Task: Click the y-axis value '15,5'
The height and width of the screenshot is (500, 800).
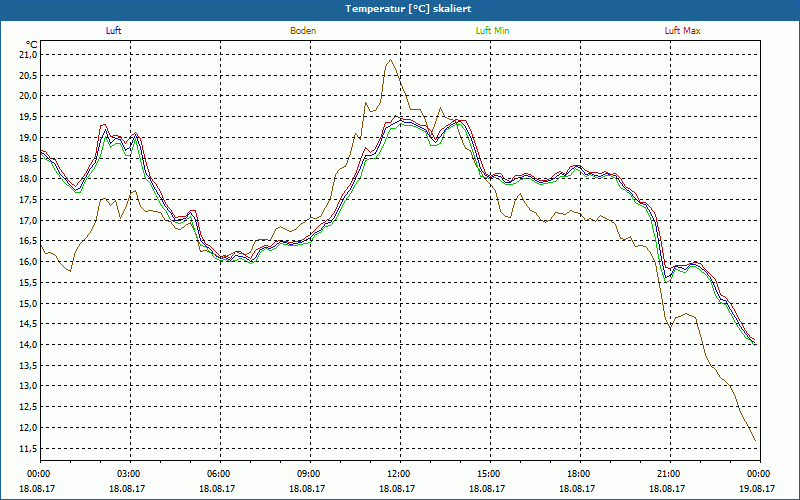Action: pos(29,283)
